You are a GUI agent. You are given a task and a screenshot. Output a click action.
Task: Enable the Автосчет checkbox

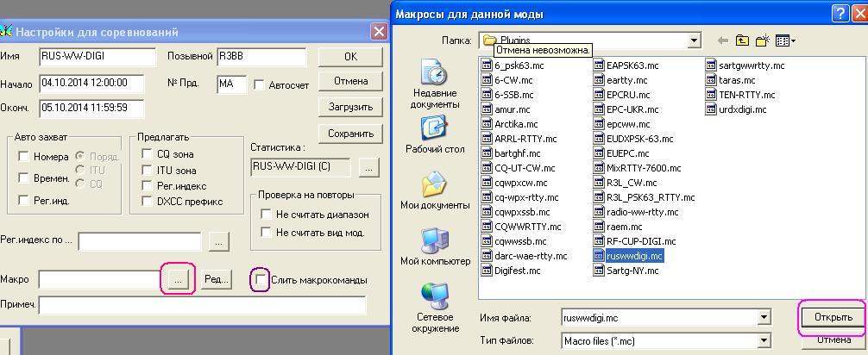[x=259, y=85]
